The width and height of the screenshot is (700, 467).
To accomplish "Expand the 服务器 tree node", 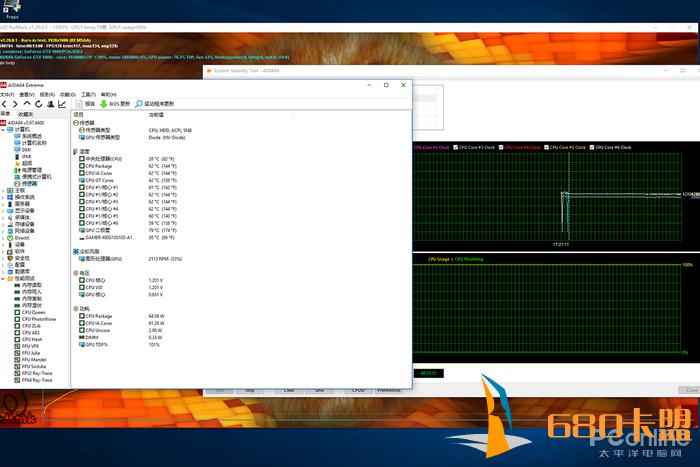I will [x=3, y=204].
